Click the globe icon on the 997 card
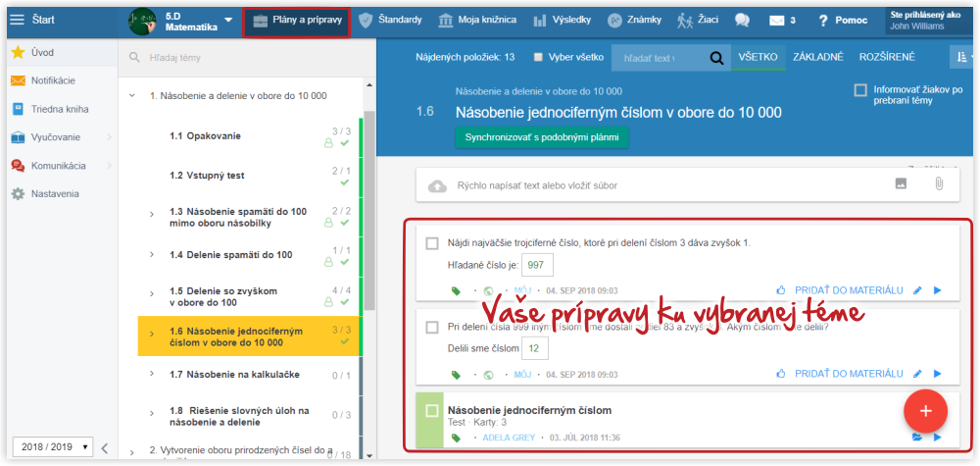The height and width of the screenshot is (466, 980). point(489,290)
